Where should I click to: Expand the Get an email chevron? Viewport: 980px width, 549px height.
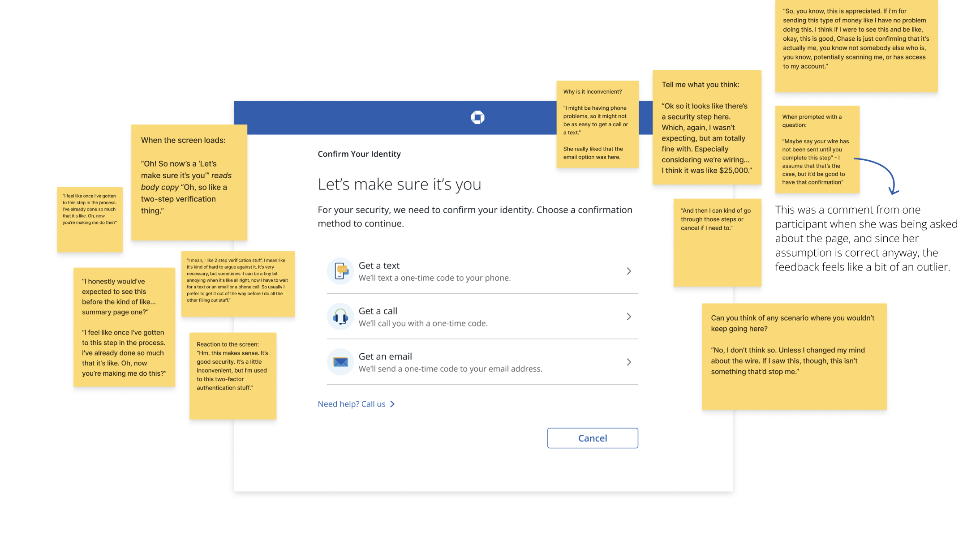629,362
